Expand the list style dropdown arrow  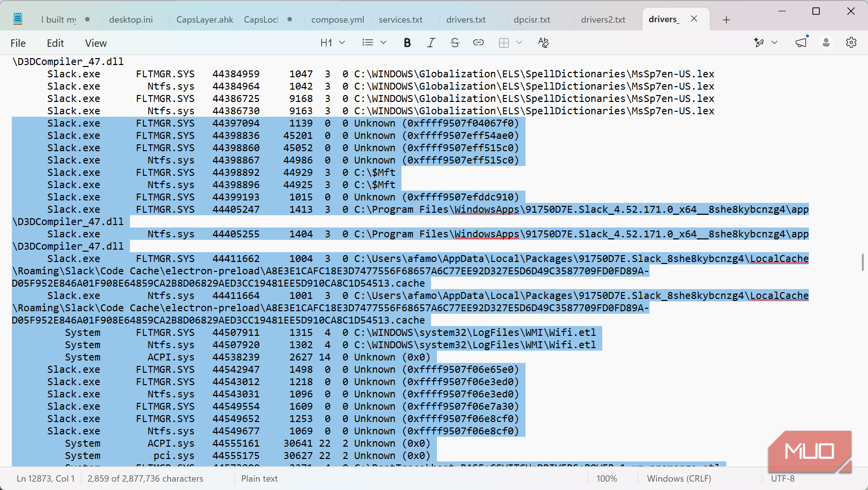(383, 43)
